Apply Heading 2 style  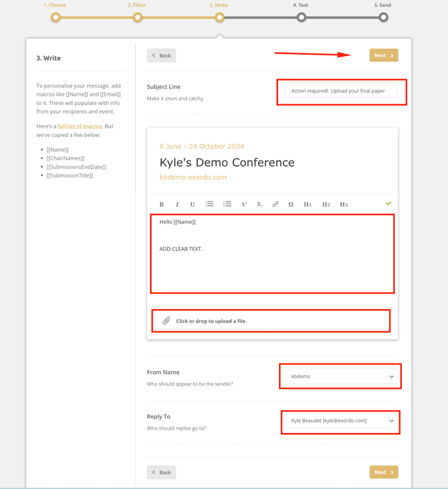[x=326, y=205]
